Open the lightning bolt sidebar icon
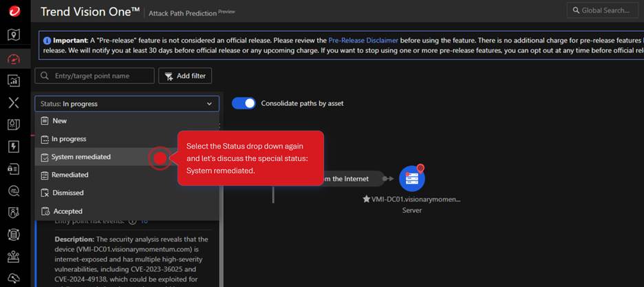Screen dimensions: 644x287 click(x=14, y=147)
